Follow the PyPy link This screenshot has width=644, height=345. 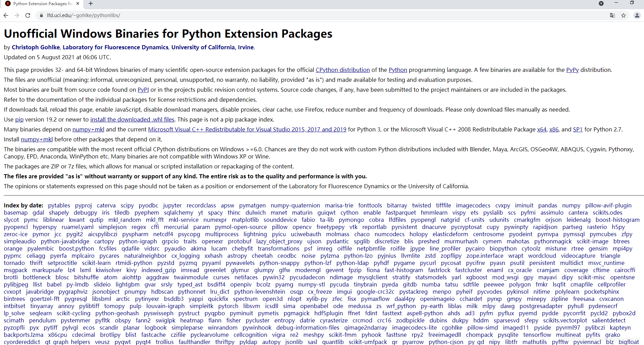point(572,70)
